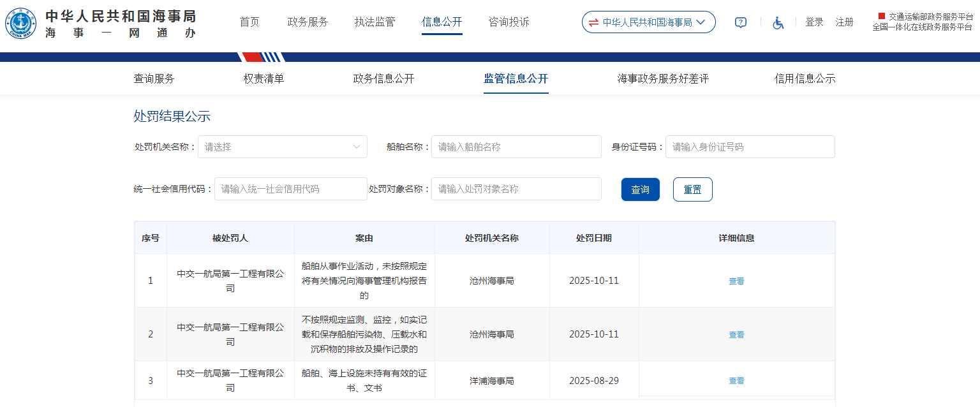Open the 处罚机关名称 select dropdown
Viewport: 980px width, 407px height.
(282, 147)
